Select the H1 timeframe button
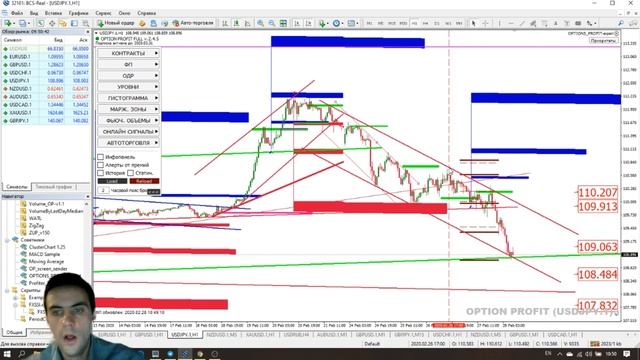Screen dimensions: 640x360 pyautogui.click(x=414, y=23)
